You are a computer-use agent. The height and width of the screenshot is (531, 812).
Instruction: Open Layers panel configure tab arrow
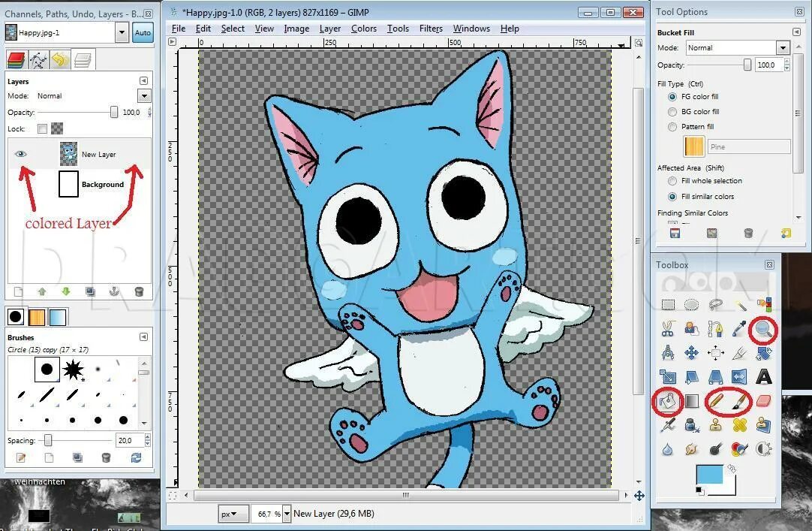click(143, 81)
